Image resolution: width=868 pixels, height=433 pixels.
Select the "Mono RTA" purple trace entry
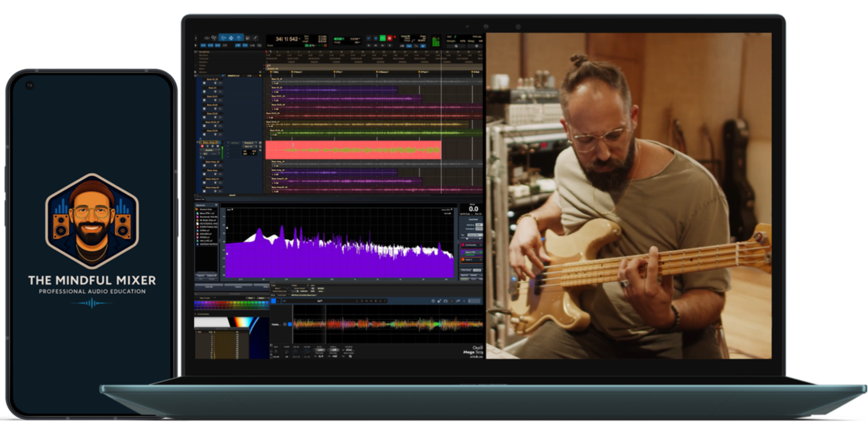pyautogui.click(x=471, y=252)
